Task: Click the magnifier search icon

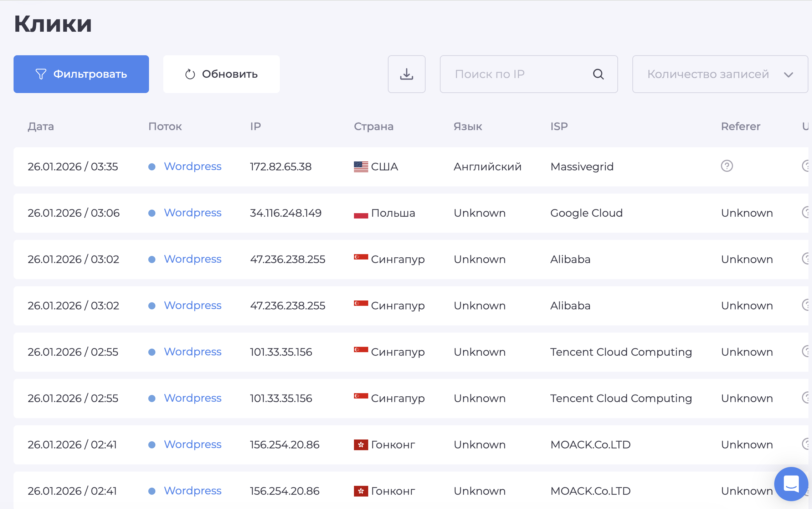Action: click(x=598, y=74)
